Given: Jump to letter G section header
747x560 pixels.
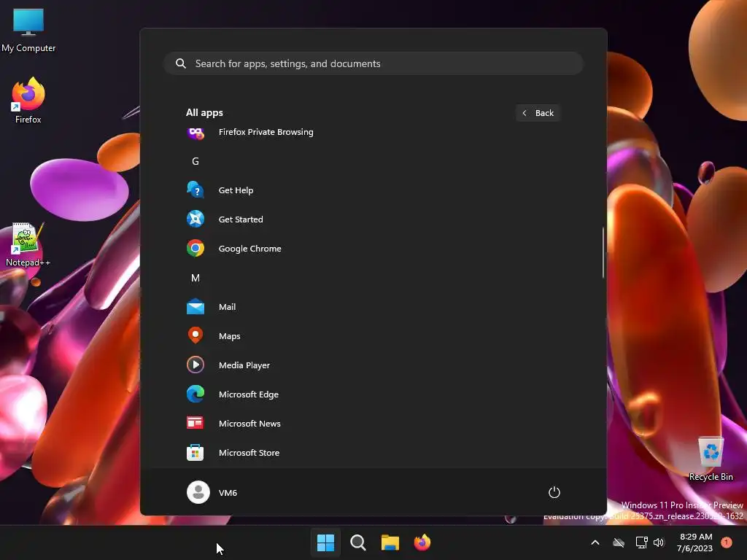Looking at the screenshot, I should point(196,161).
